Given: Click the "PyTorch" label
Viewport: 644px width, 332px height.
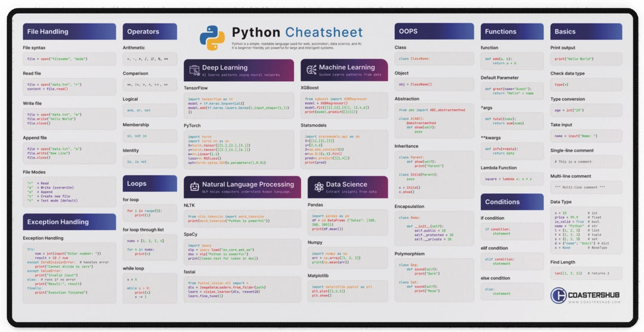Looking at the screenshot, I should pos(192,126).
